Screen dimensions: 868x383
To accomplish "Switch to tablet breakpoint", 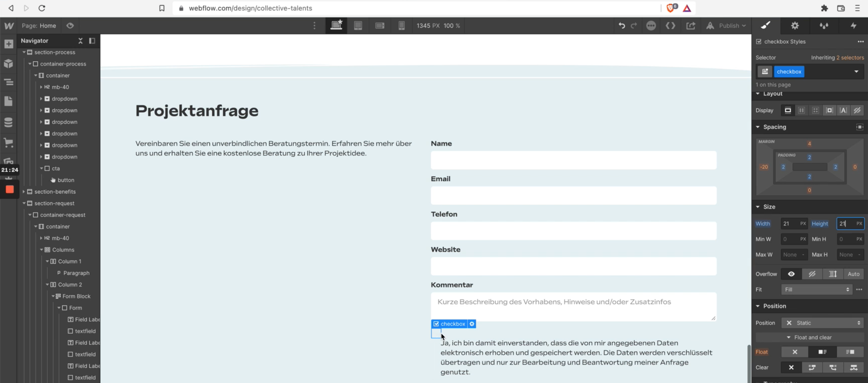I will 358,26.
